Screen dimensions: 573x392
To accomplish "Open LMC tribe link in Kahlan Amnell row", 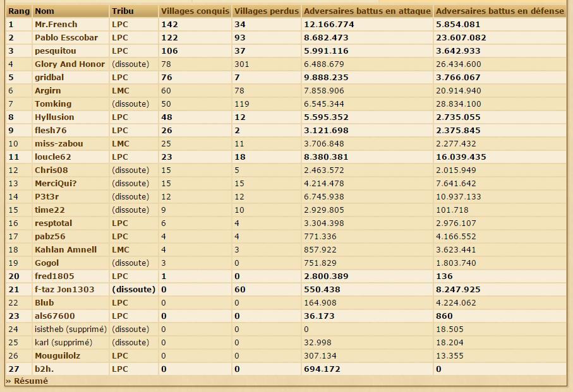I will point(120,249).
